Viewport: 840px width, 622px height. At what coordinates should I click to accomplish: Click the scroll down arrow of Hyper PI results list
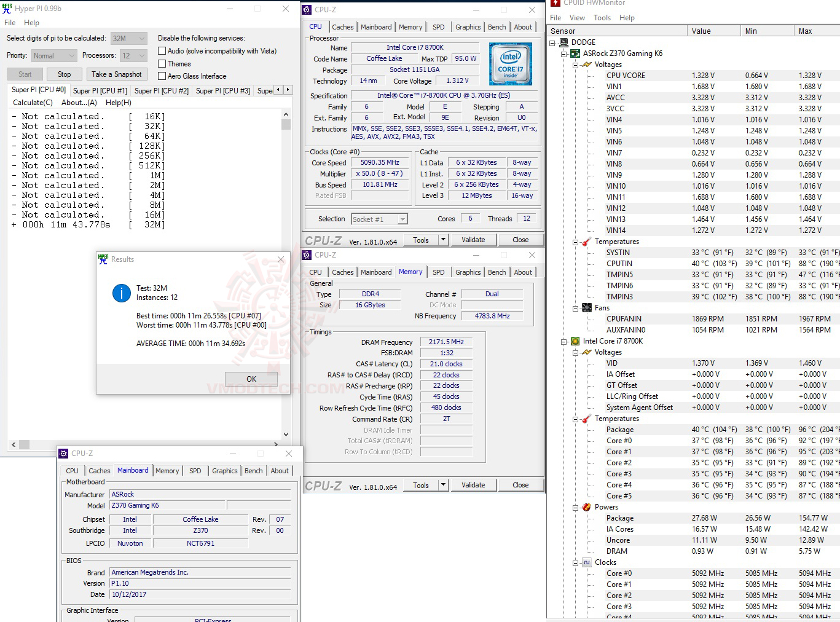[286, 434]
